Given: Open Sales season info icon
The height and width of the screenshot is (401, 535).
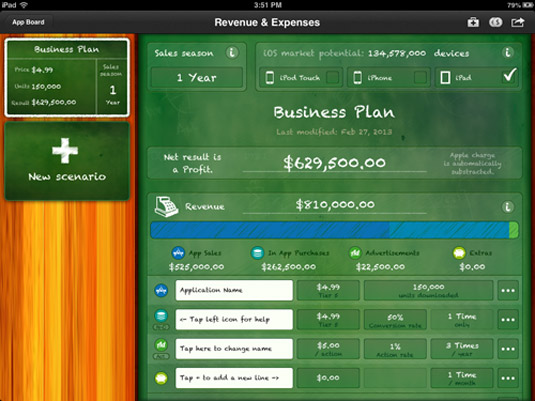Looking at the screenshot, I should pyautogui.click(x=232, y=53).
